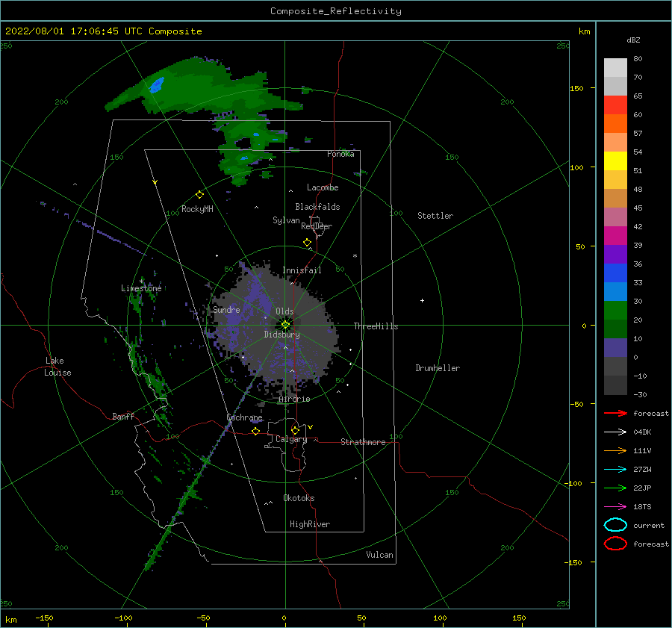672x628 pixels.
Task: Select the orange 57-60 dBZ swatch
Action: [615, 123]
